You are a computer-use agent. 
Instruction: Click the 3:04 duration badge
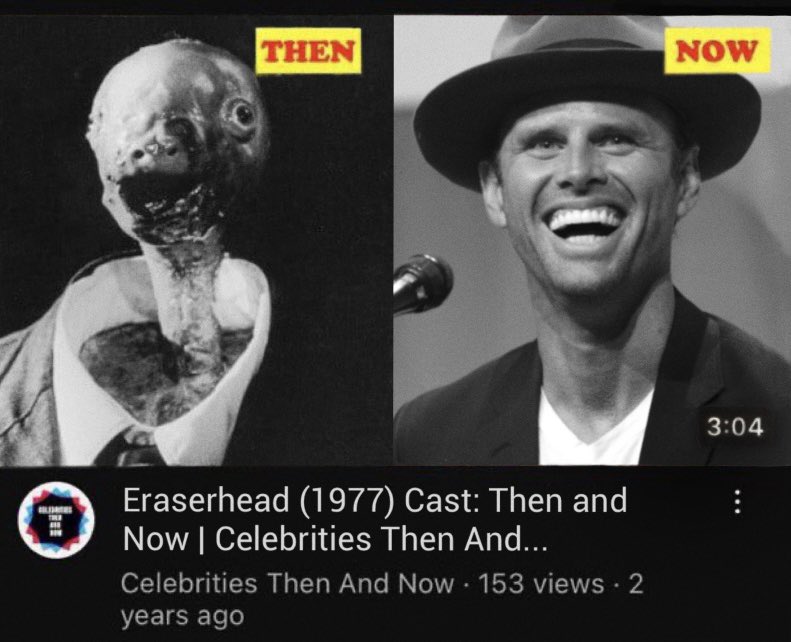[x=735, y=428]
